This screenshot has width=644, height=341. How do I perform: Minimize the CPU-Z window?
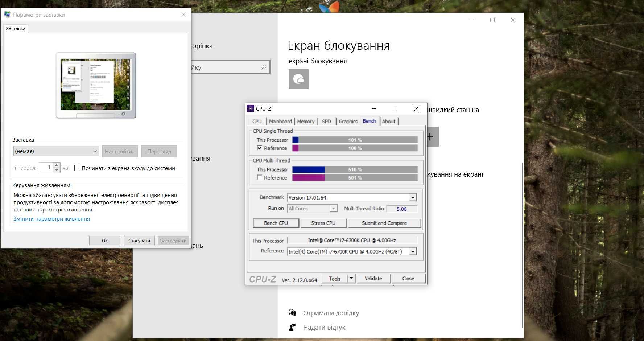click(x=374, y=109)
